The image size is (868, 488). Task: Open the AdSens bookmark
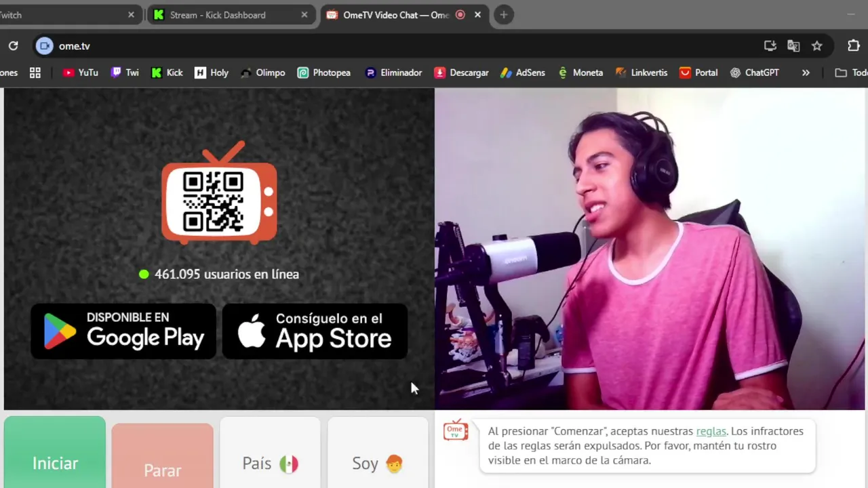pyautogui.click(x=522, y=73)
